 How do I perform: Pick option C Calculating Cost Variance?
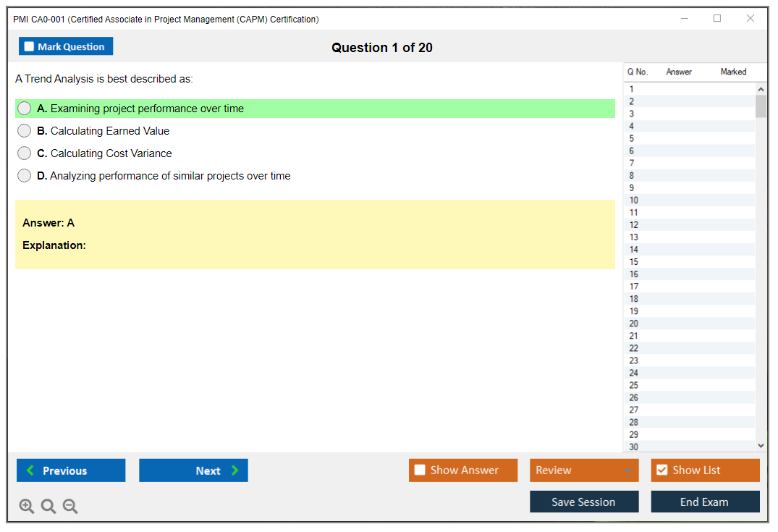point(24,153)
